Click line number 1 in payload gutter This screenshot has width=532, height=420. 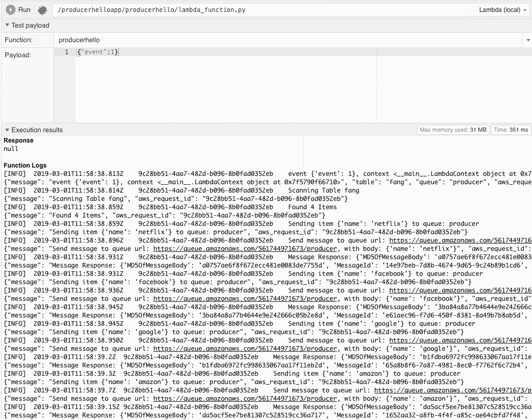coord(67,52)
